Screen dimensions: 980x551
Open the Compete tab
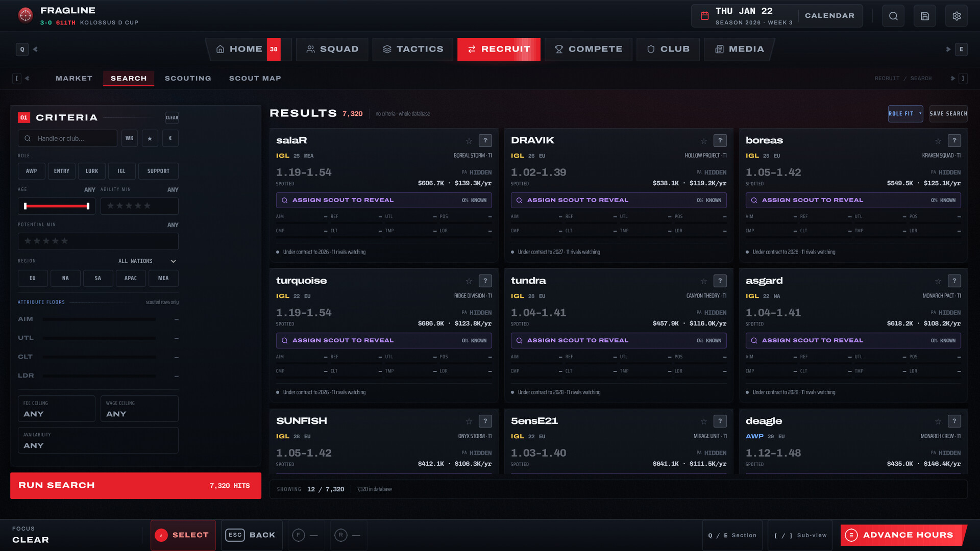pyautogui.click(x=588, y=49)
